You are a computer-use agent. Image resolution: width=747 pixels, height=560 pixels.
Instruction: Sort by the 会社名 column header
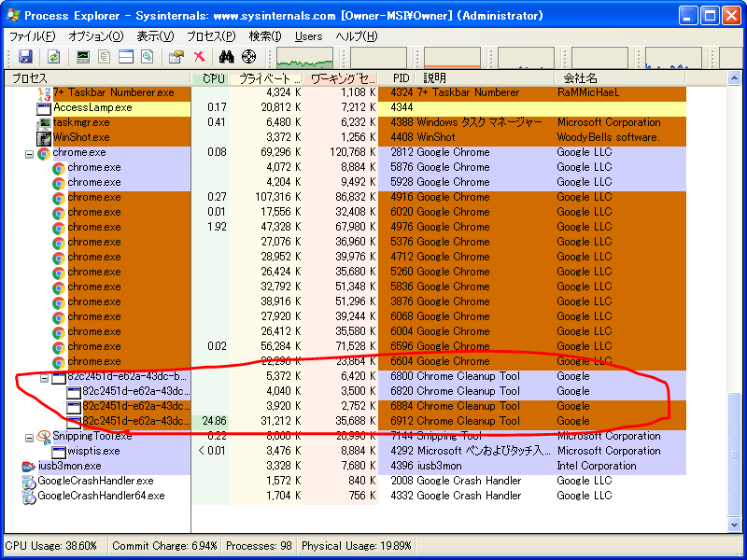(620, 78)
